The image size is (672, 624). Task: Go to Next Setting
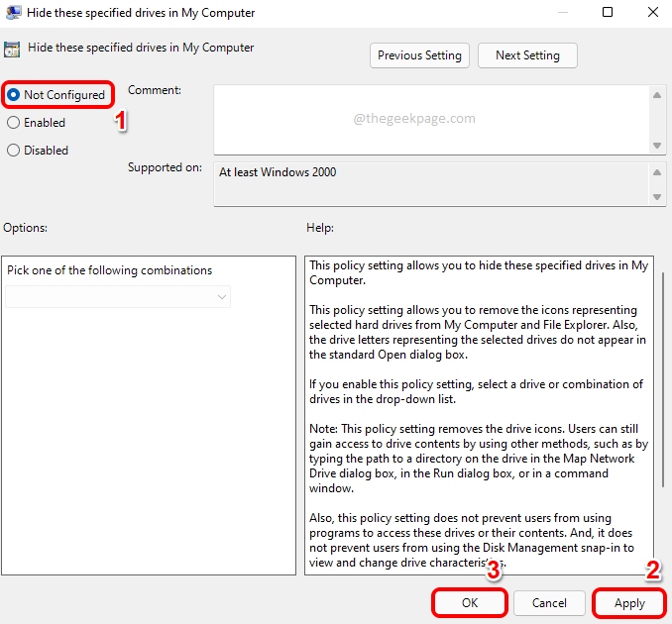527,55
